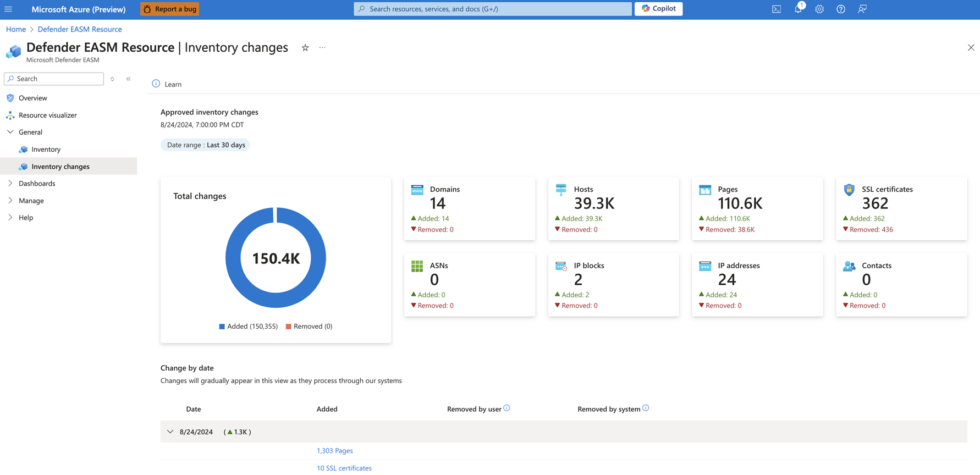Open the portal hamburger menu

pos(8,9)
